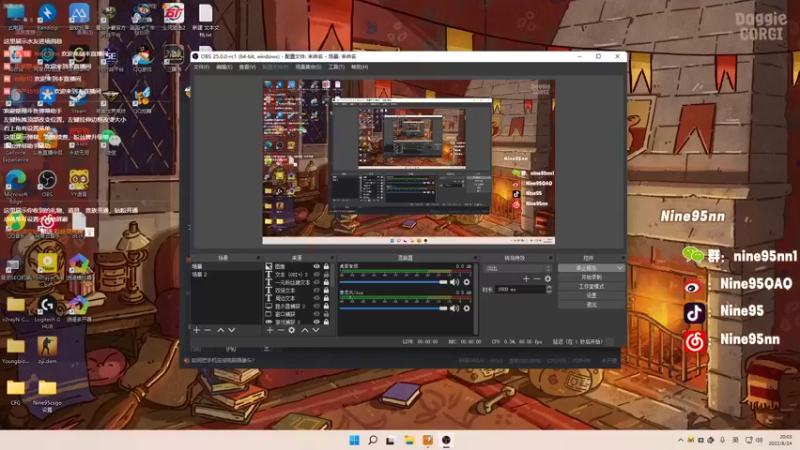Pop out the 场景 dock panel
The image size is (800, 450).
pyautogui.click(x=258, y=258)
